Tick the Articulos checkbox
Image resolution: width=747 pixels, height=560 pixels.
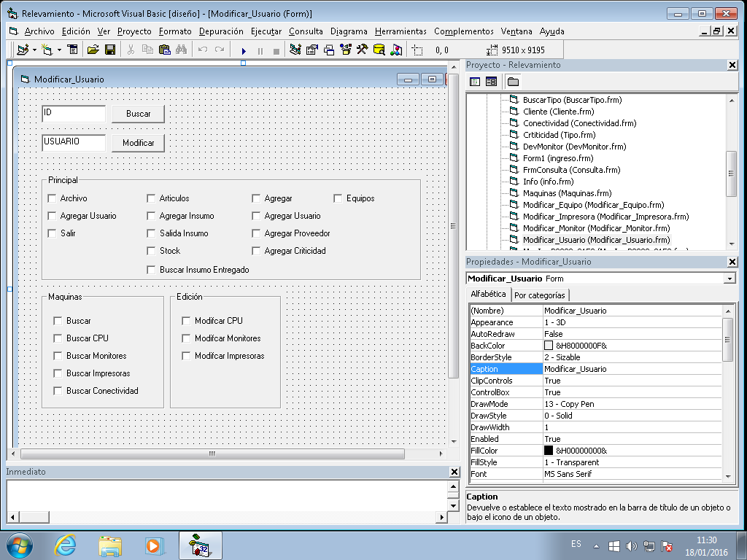point(151,198)
